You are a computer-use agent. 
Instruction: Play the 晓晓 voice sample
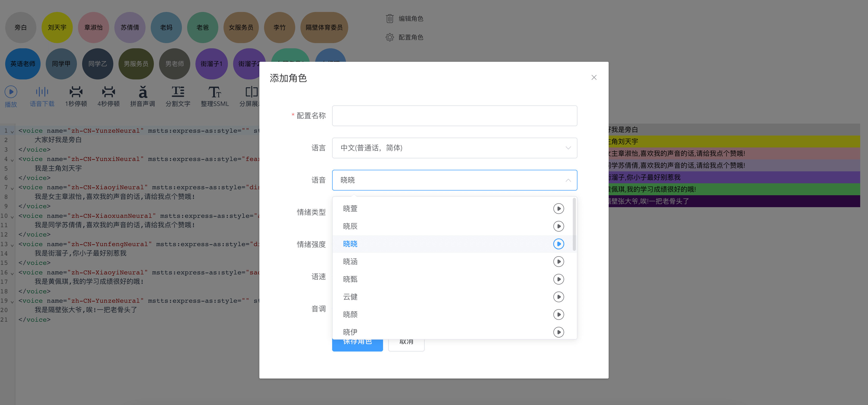(559, 244)
